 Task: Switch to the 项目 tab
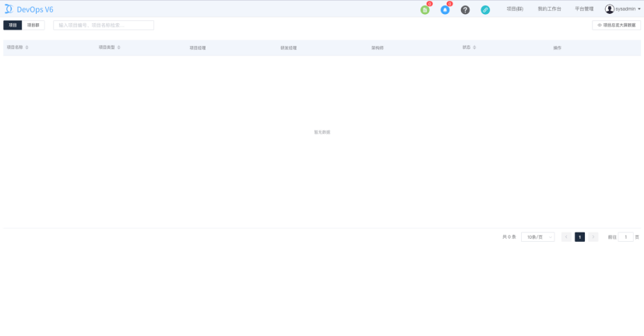(12, 25)
